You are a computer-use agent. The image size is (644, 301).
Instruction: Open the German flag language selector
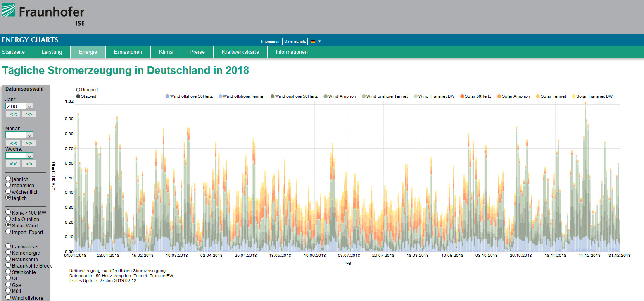pyautogui.click(x=313, y=41)
